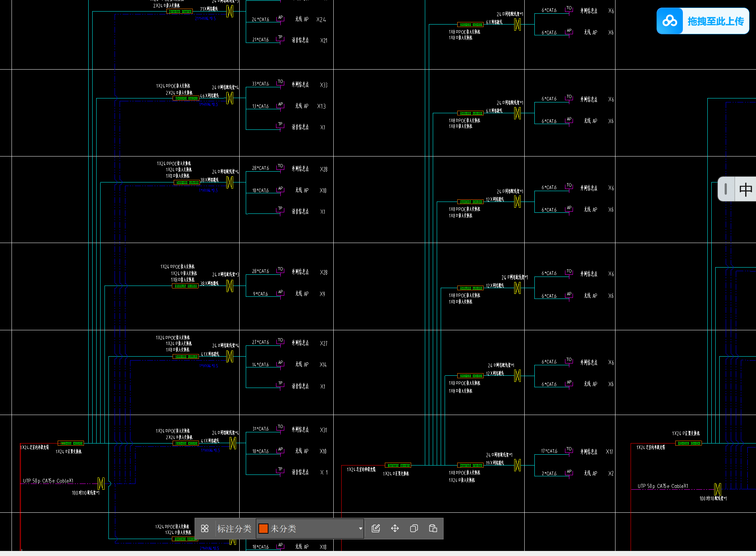Select the move crosshair arrows icon

click(395, 529)
